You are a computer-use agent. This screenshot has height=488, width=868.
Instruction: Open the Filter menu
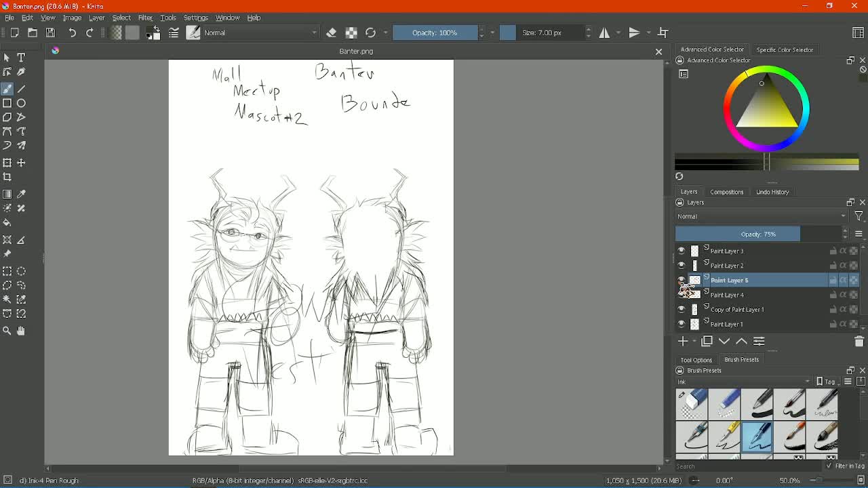(x=145, y=18)
